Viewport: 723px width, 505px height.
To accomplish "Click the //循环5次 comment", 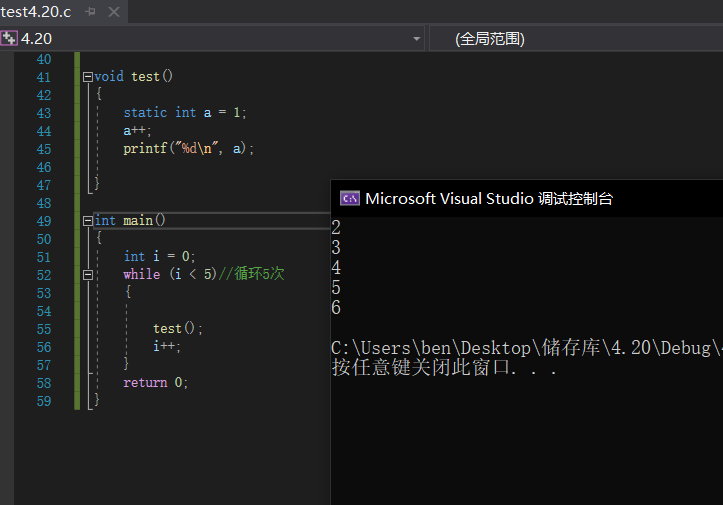I will click(x=251, y=274).
